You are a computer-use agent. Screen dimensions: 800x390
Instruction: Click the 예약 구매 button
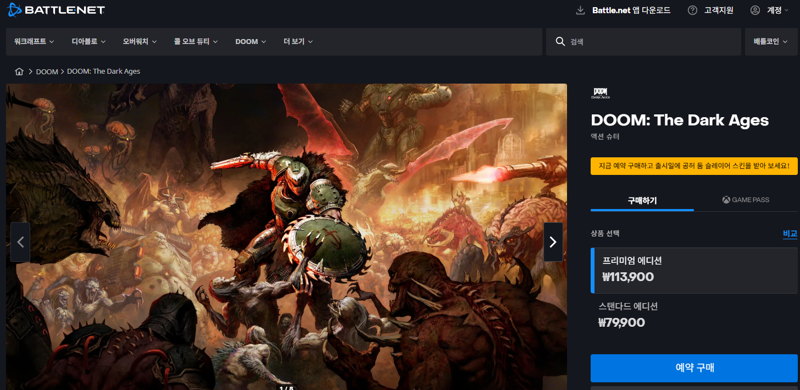point(694,368)
